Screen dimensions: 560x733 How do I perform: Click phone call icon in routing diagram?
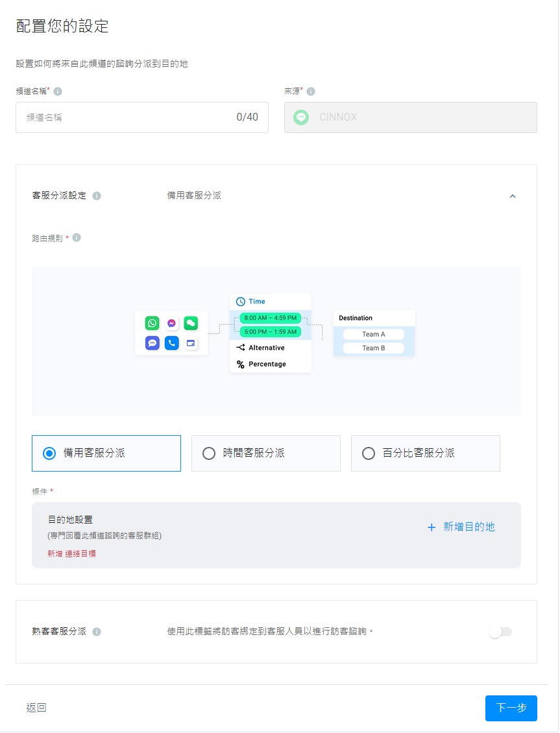click(x=171, y=343)
